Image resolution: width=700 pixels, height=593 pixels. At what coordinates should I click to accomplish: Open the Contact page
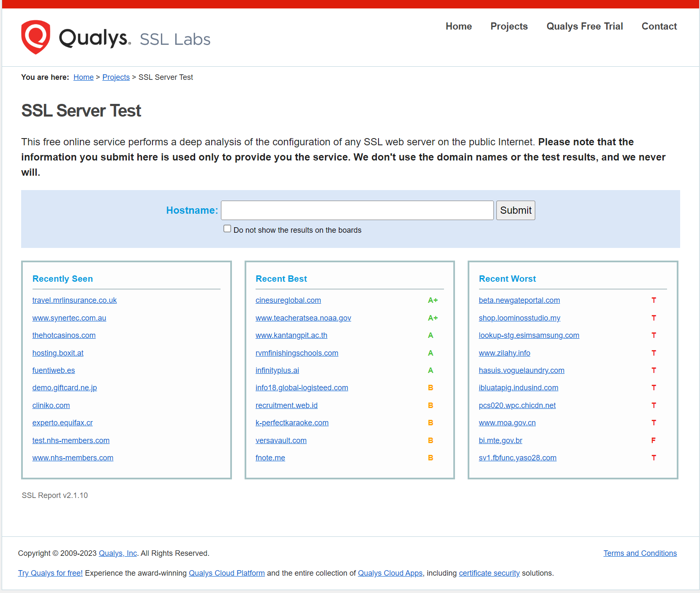(x=659, y=26)
